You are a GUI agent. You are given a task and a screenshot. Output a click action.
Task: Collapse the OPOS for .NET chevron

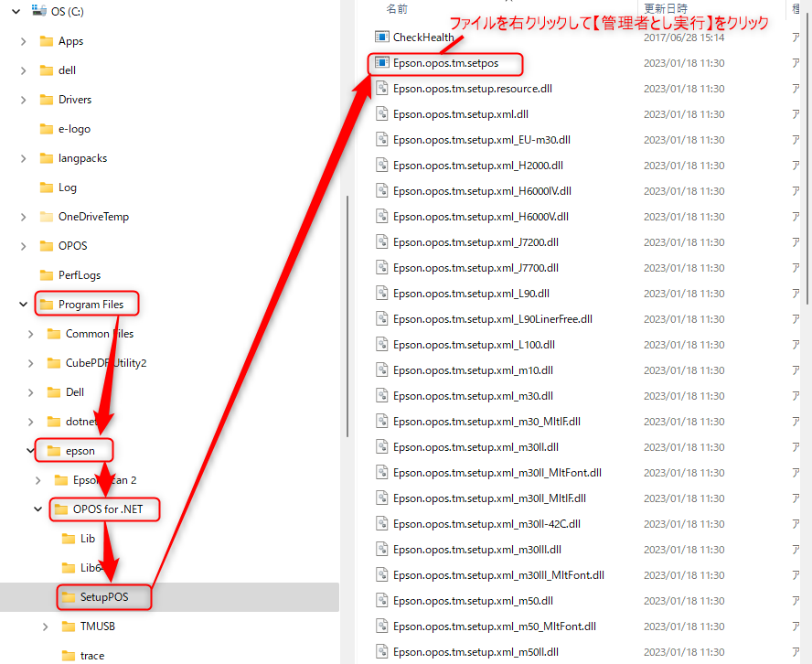37,509
